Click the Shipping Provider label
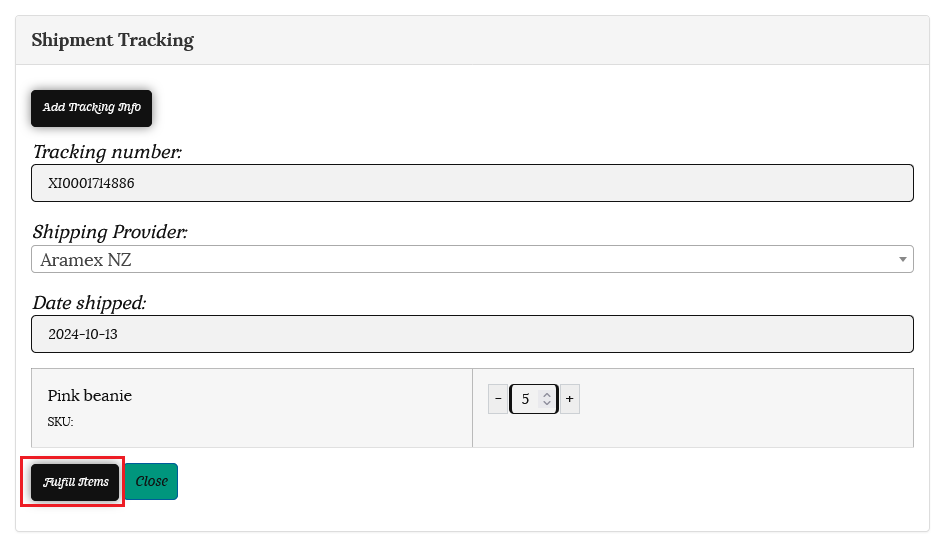Image resolution: width=943 pixels, height=545 pixels. [x=110, y=232]
